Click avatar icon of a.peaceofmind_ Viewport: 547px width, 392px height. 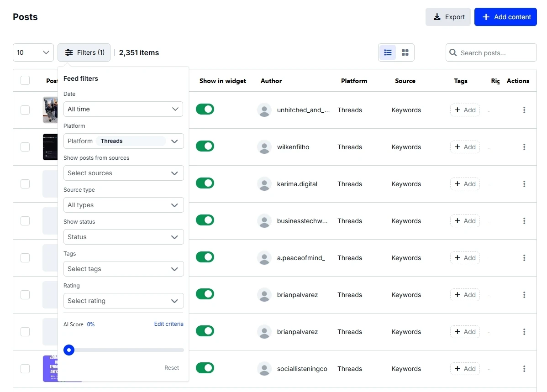tap(264, 258)
